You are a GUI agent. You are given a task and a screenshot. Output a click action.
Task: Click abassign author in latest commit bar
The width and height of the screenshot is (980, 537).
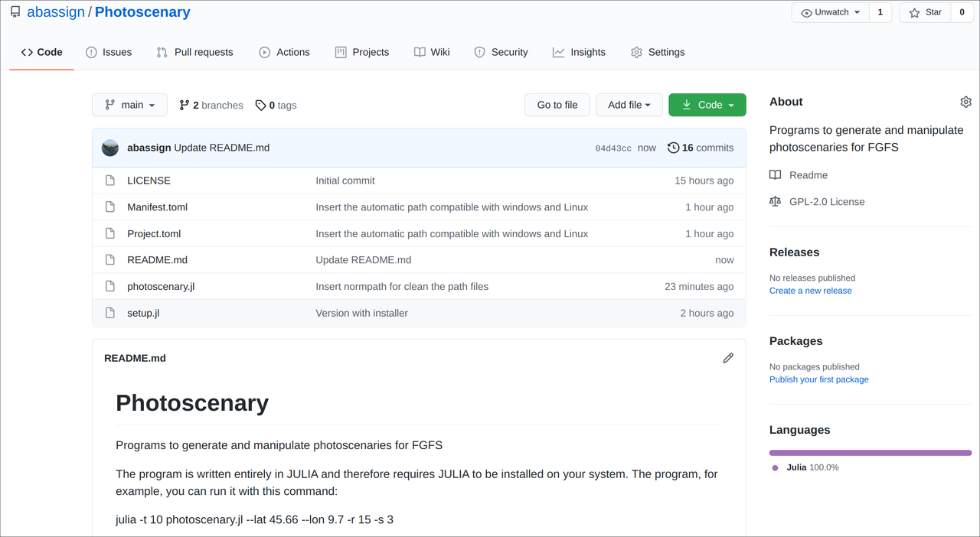(149, 148)
